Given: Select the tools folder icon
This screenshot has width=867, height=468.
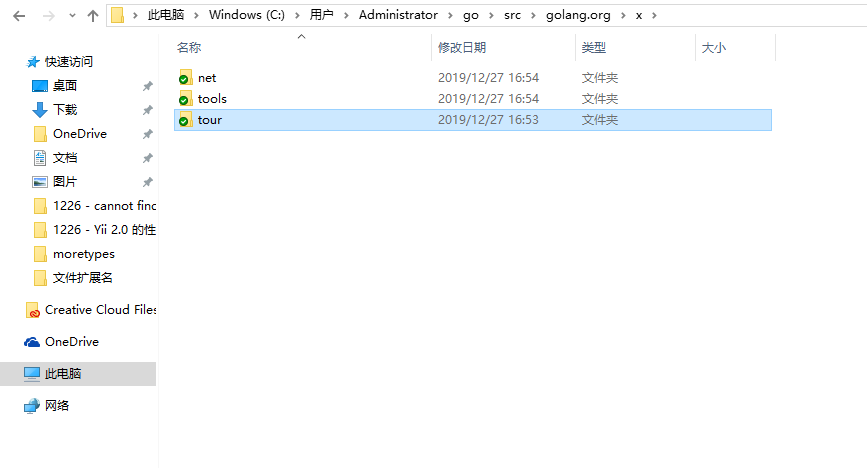Looking at the screenshot, I should [x=185, y=98].
